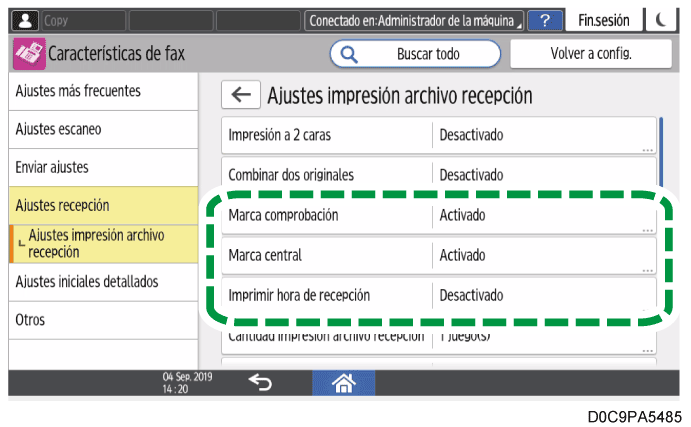Screen dimensions: 691x427
Task: Open Ajustes escaneo menu item
Action: coord(99,129)
